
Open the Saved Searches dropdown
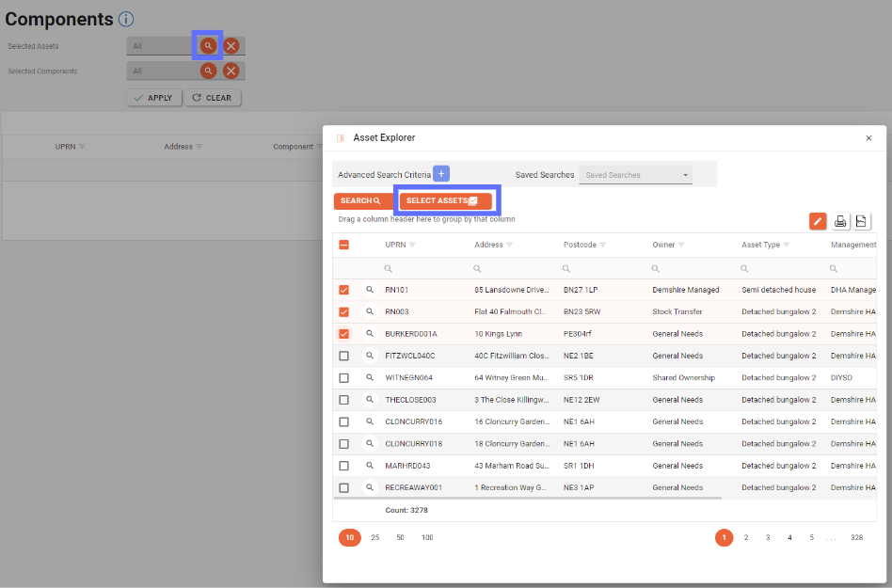(635, 175)
